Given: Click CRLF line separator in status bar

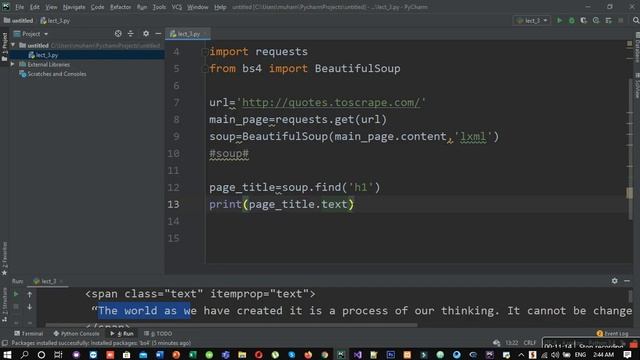Looking at the screenshot, I should pos(530,343).
